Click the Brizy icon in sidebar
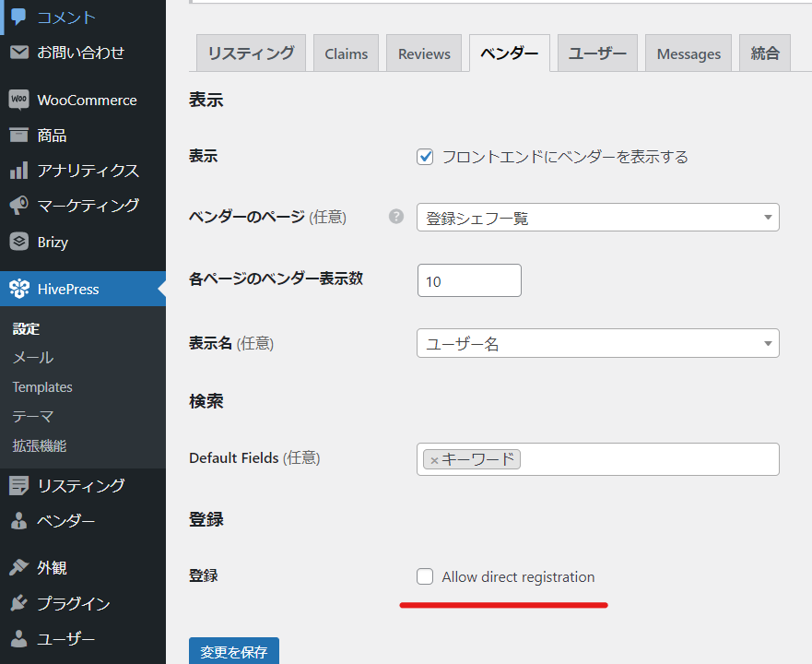This screenshot has height=664, width=812. (18, 242)
